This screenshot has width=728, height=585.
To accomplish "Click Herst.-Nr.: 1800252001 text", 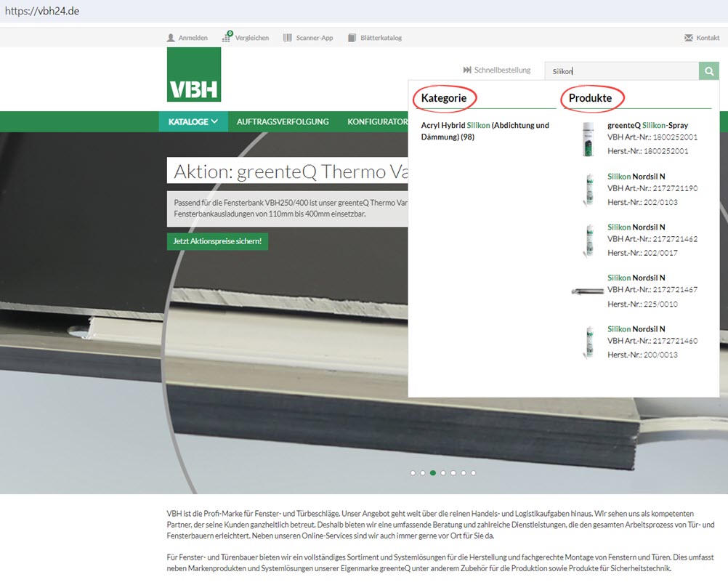I will tap(647, 151).
